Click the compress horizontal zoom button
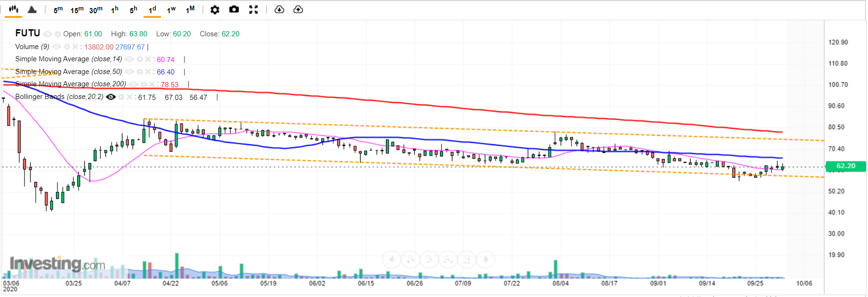 [467, 259]
